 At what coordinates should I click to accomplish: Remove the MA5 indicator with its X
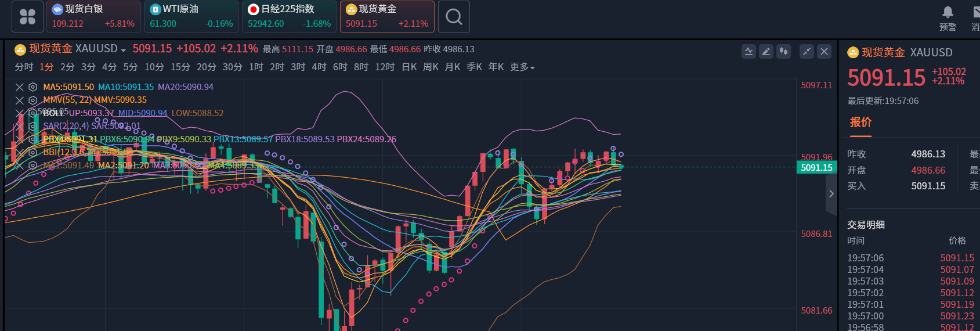[20, 87]
